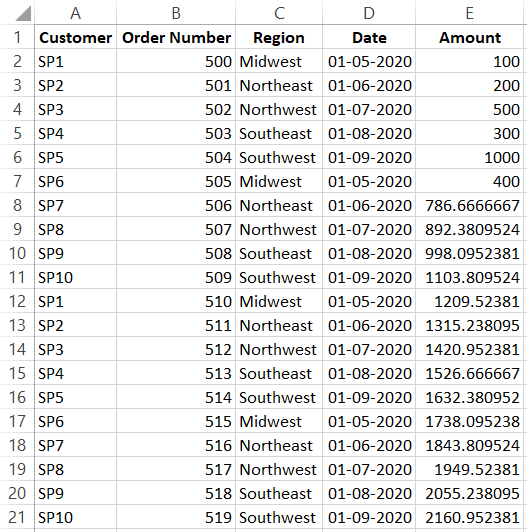527x532 pixels.
Task: Select Northwest region cell in row 19
Action: 279,469
